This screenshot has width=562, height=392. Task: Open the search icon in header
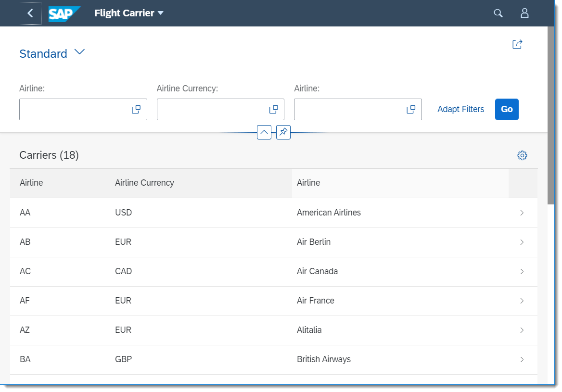(498, 13)
